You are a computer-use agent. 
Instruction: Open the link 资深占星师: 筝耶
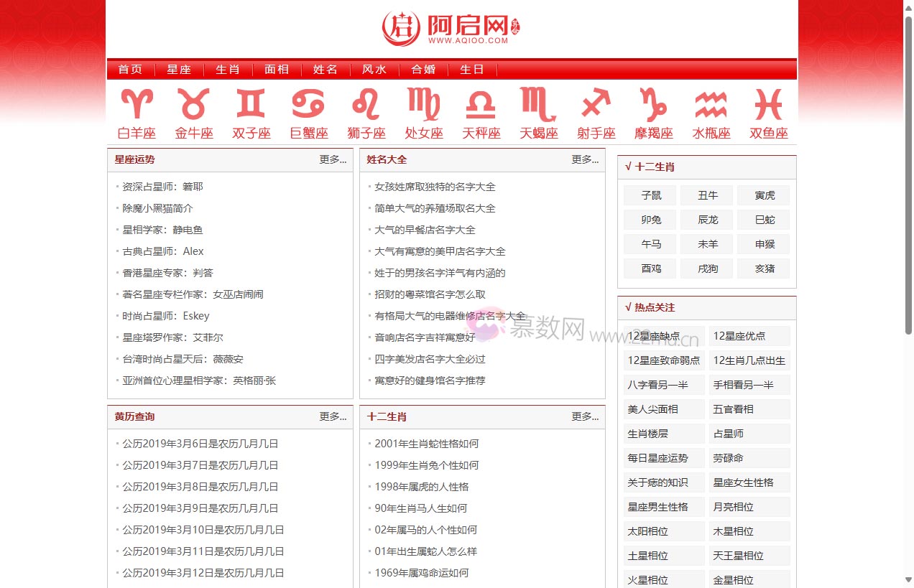(x=162, y=186)
